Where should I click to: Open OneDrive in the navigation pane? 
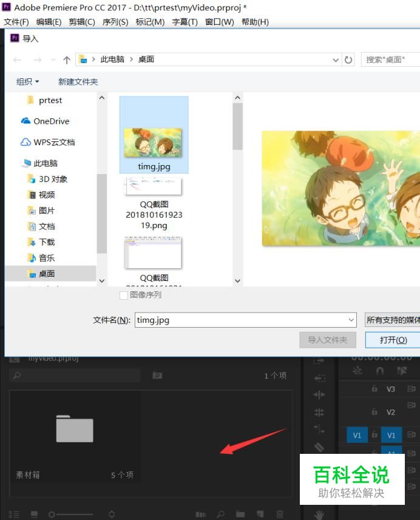point(45,121)
